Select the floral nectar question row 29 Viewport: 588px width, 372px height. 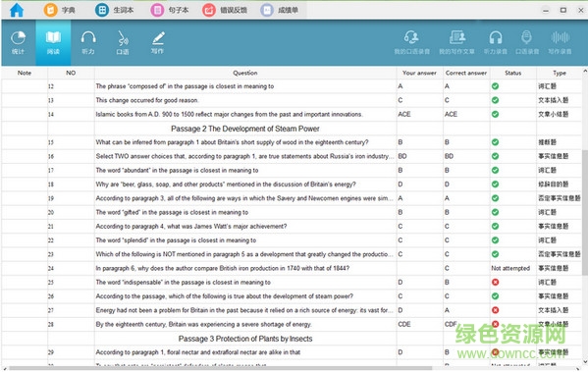click(x=292, y=352)
